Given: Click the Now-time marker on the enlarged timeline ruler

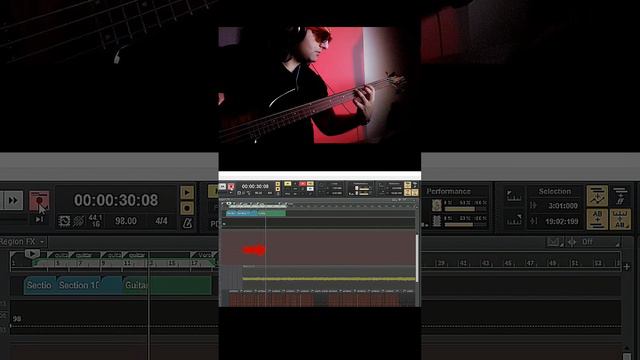Looking at the screenshot, I should [x=31, y=253].
